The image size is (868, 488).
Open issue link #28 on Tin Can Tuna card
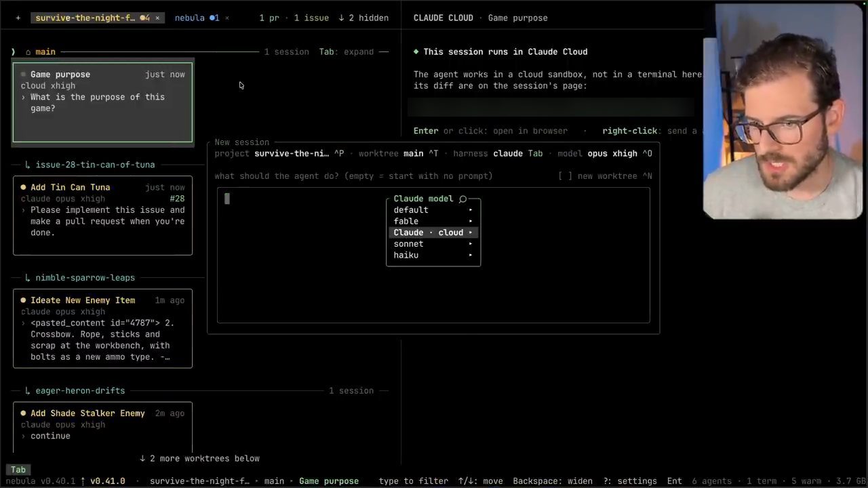pyautogui.click(x=177, y=199)
